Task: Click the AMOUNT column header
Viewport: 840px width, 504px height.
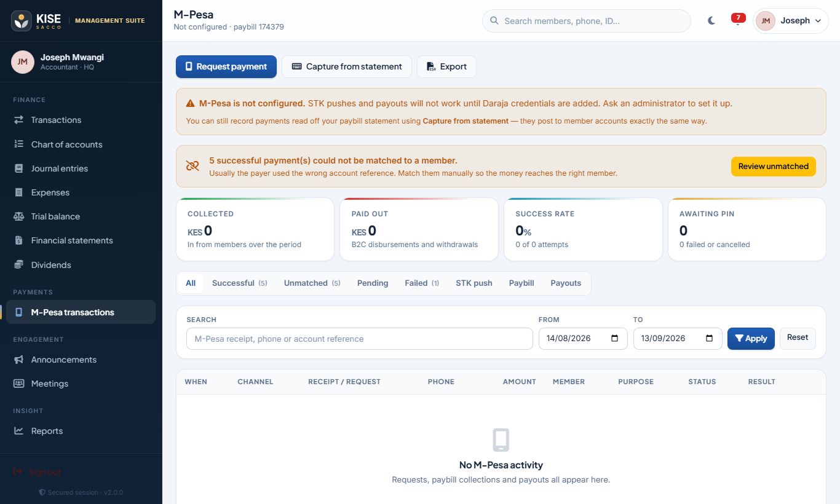Action: (x=520, y=382)
